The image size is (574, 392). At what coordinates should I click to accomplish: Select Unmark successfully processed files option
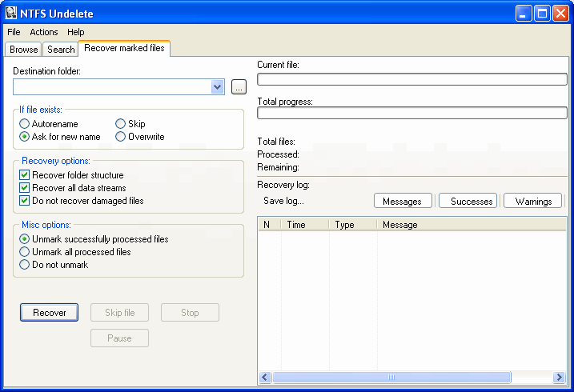94,239
